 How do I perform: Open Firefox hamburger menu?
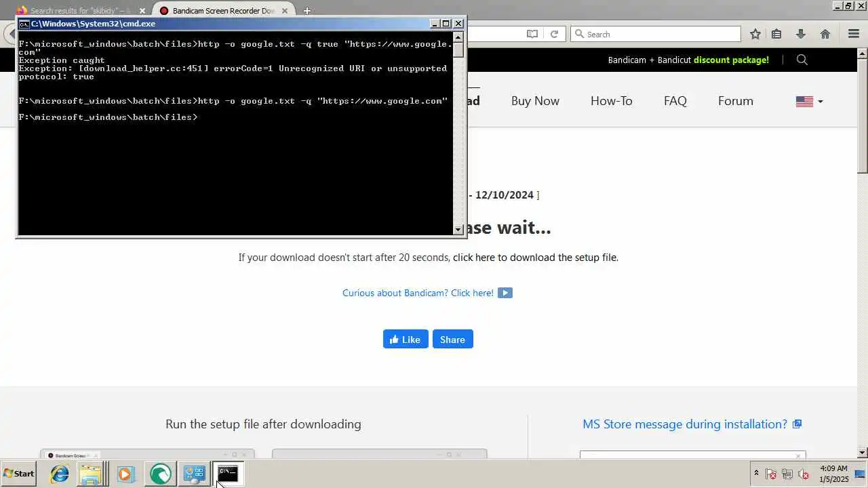pos(854,34)
